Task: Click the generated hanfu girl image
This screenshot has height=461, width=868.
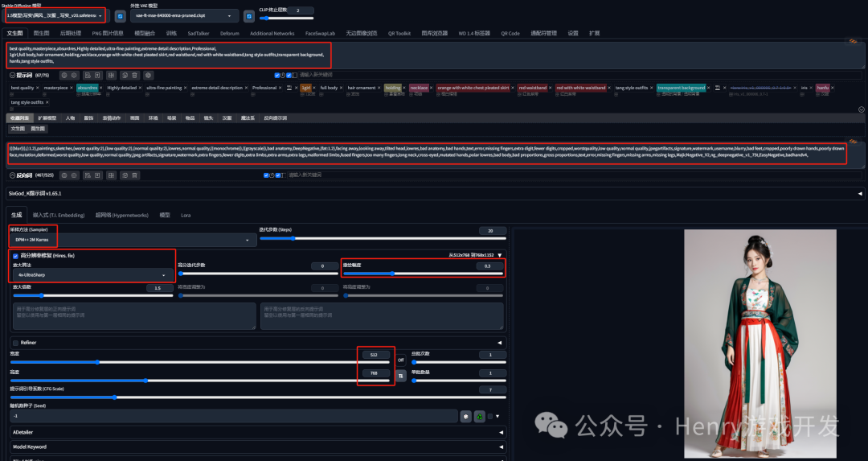Action: 760,344
